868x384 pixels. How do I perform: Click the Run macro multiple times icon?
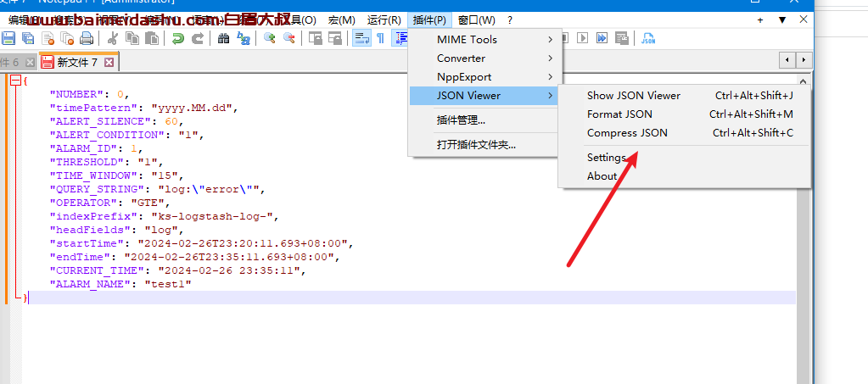[602, 38]
